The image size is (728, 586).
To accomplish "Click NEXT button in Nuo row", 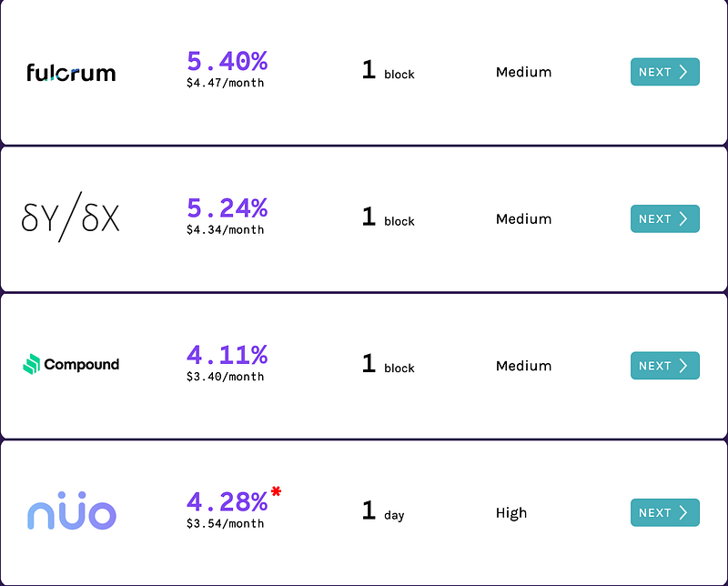I will [x=665, y=512].
